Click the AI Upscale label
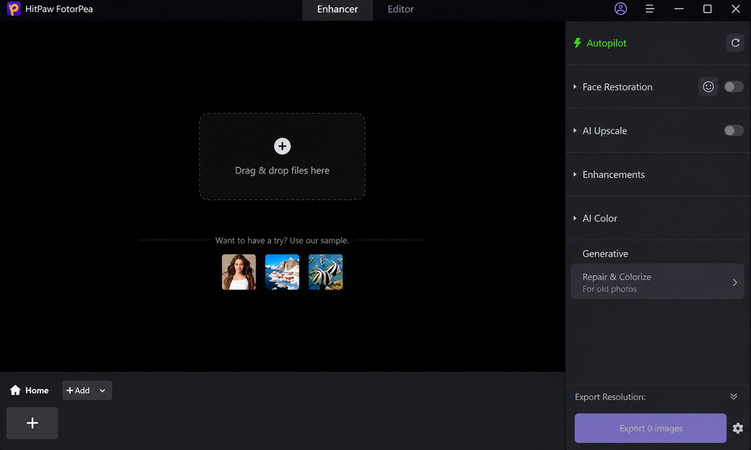 [x=604, y=131]
